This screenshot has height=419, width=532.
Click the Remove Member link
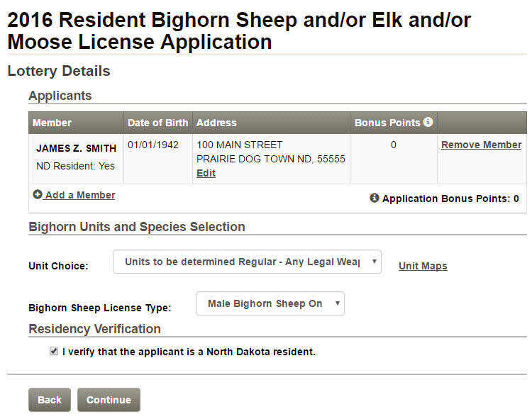[x=481, y=145]
